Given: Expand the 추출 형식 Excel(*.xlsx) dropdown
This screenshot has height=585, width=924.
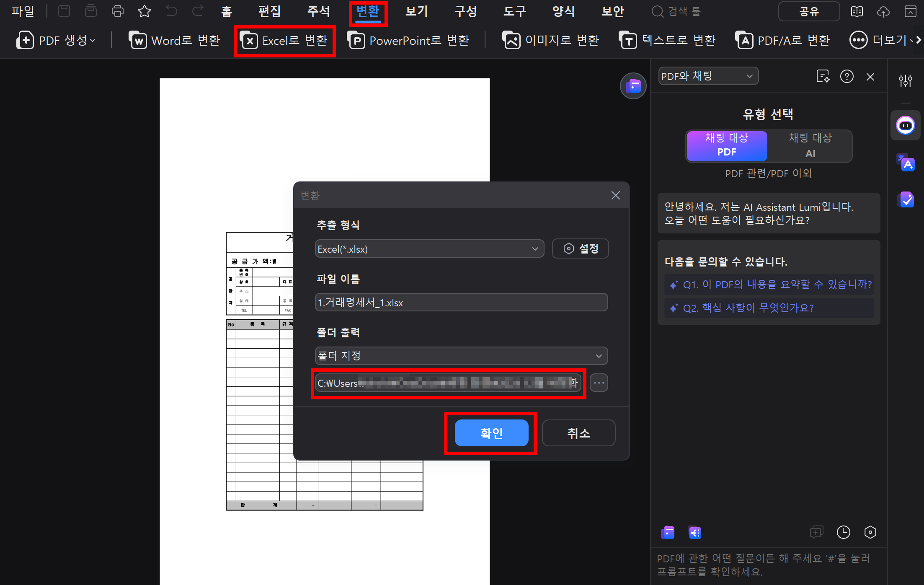Looking at the screenshot, I should (429, 249).
